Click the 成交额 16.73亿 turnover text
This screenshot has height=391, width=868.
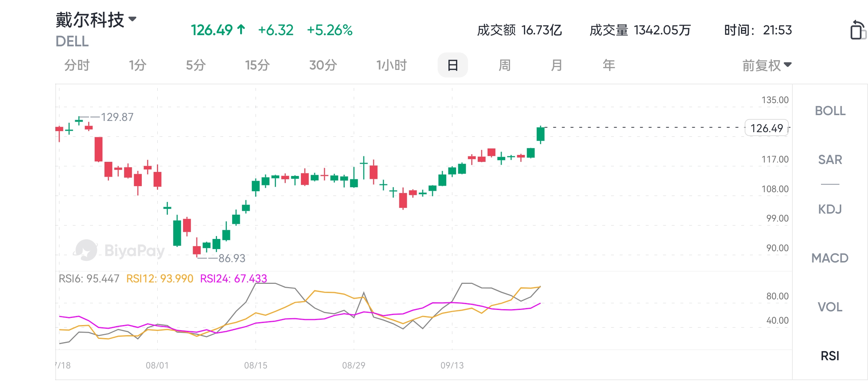[519, 30]
